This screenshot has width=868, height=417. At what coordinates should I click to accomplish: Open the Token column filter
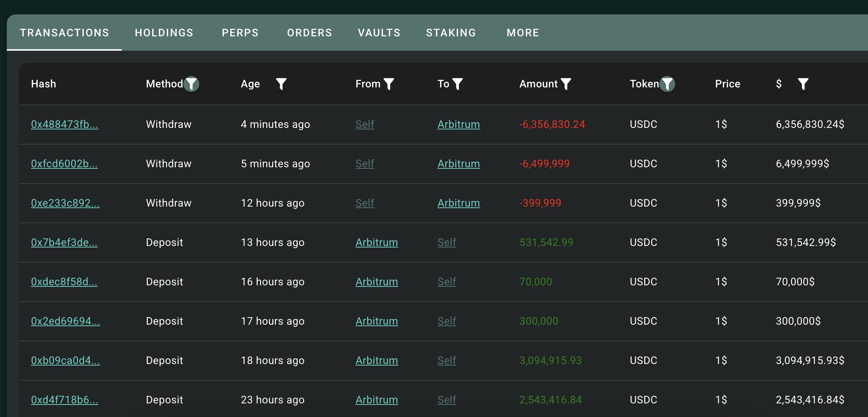[x=667, y=84]
